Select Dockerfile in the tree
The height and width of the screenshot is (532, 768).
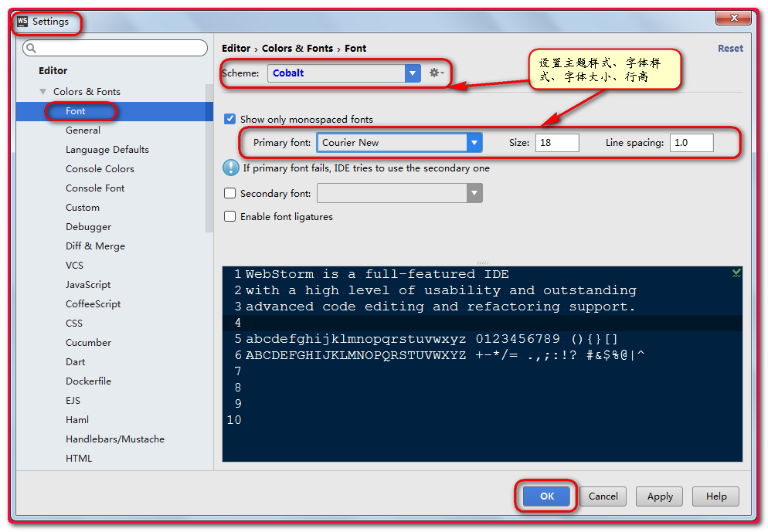coord(88,381)
